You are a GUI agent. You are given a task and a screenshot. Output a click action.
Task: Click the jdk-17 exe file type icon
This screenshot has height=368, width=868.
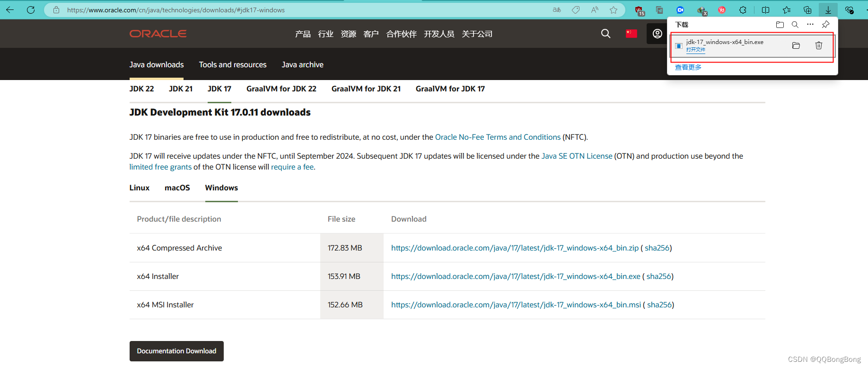click(x=679, y=46)
